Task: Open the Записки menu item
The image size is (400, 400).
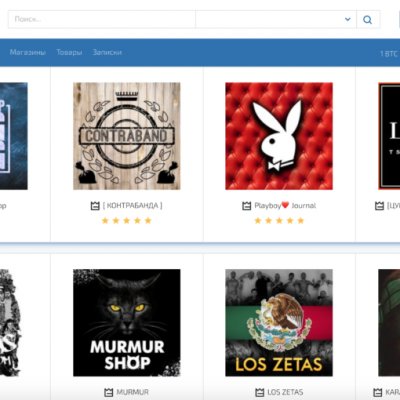Action: (107, 52)
